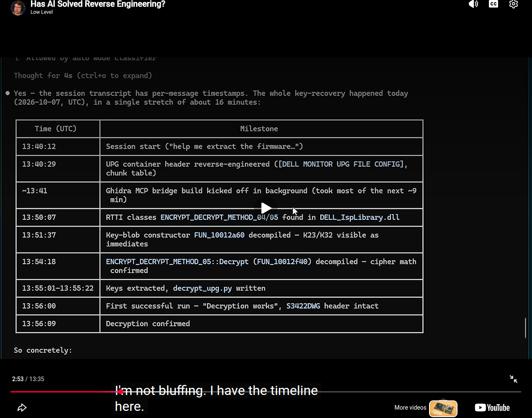Click 'S3422DWG' in the milestone row
This screenshot has width=532, height=418.
(x=303, y=306)
